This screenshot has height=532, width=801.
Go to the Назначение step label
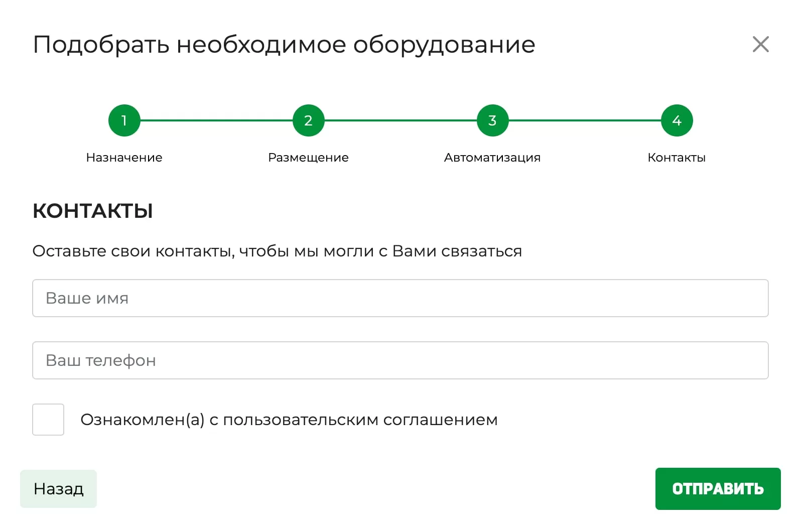point(124,158)
